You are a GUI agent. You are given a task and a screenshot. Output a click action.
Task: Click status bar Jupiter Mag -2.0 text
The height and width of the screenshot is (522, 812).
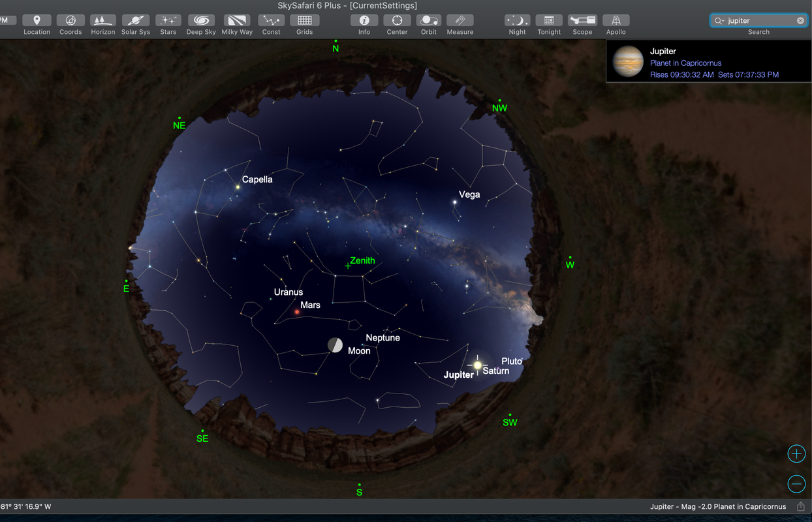(718, 506)
